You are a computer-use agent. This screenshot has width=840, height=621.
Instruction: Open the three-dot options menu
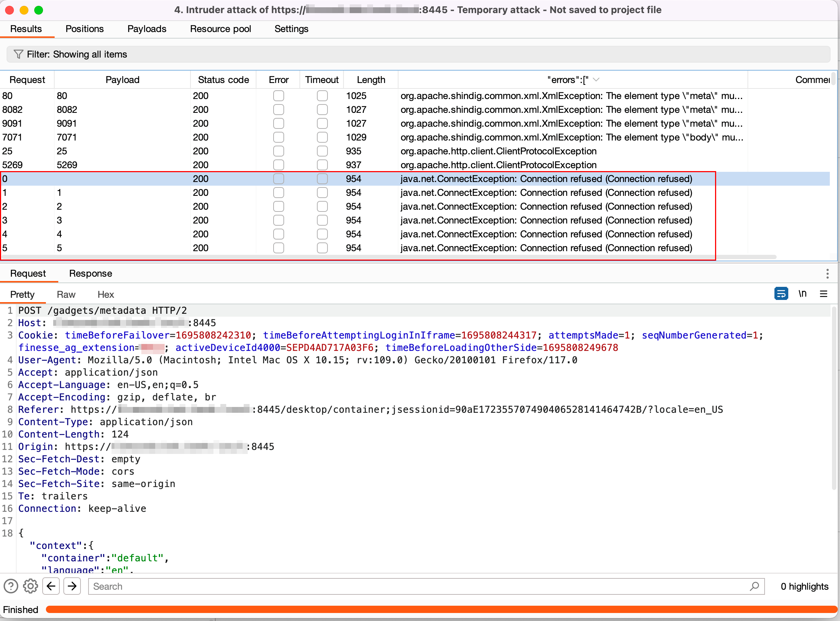click(827, 274)
